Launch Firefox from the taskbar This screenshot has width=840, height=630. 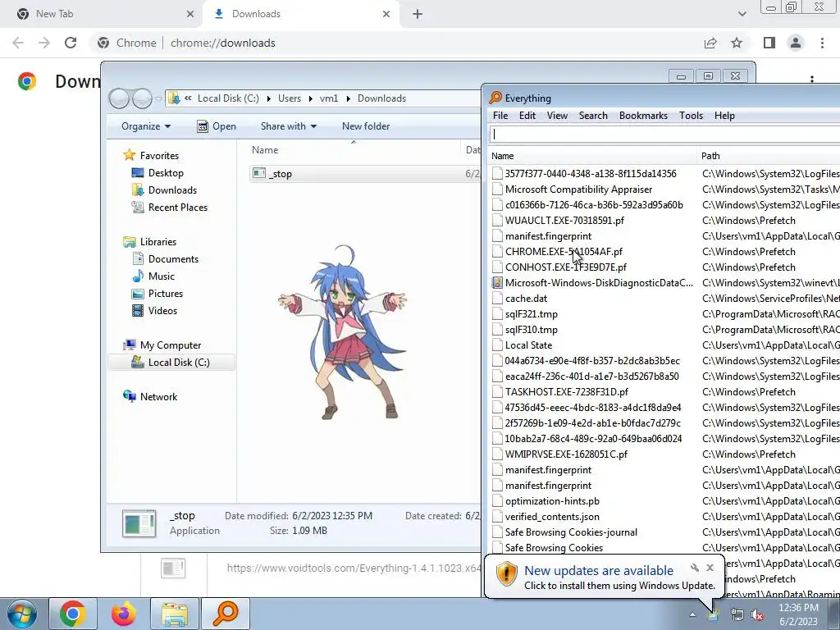pos(124,614)
